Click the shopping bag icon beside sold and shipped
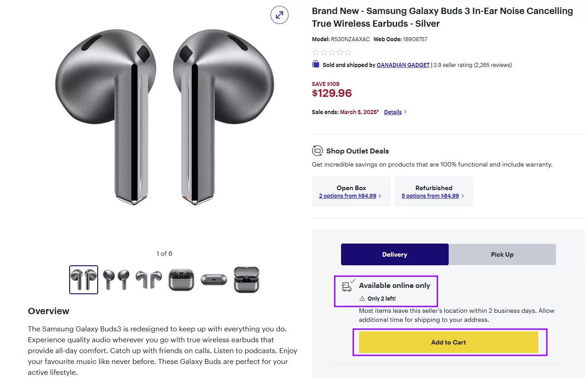588x378 pixels. (x=315, y=64)
